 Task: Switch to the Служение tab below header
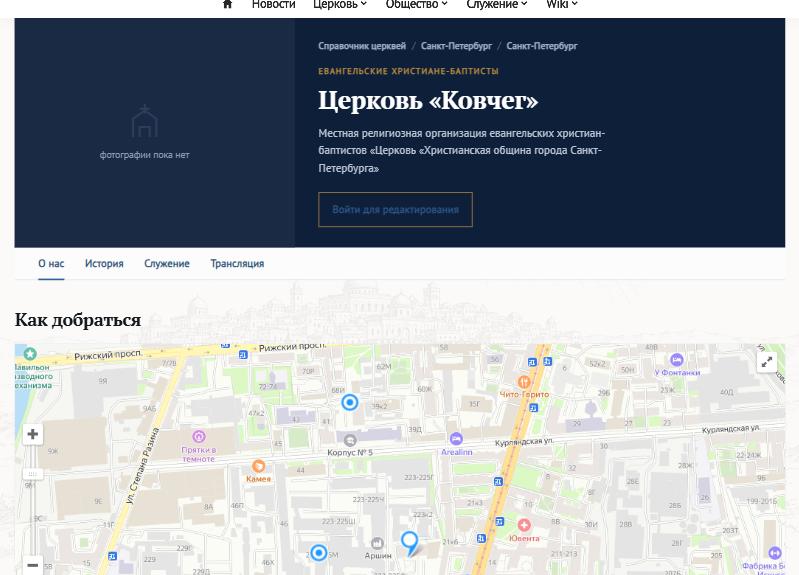(x=167, y=264)
